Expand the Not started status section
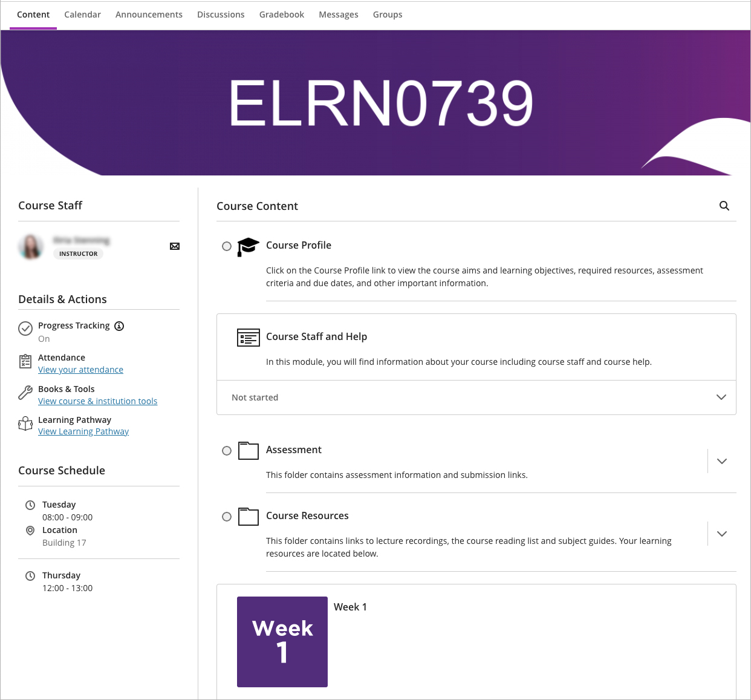Image resolution: width=751 pixels, height=700 pixels. pos(721,397)
